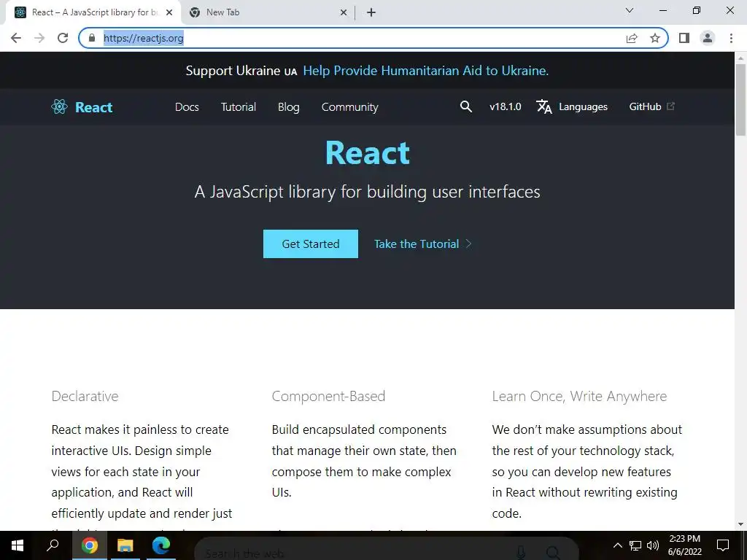Click the Chrome taskbar icon

tap(90, 545)
